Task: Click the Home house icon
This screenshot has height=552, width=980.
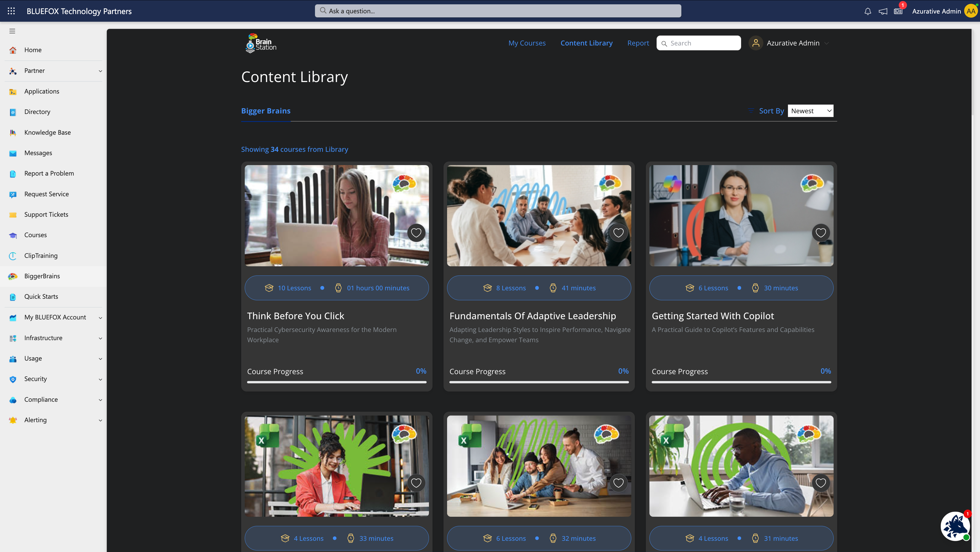Action: click(13, 50)
